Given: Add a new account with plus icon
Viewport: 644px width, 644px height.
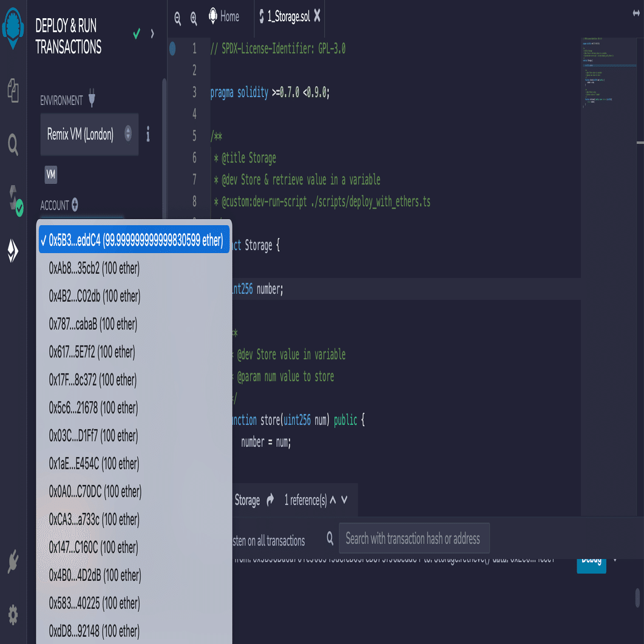Looking at the screenshot, I should pos(75,205).
